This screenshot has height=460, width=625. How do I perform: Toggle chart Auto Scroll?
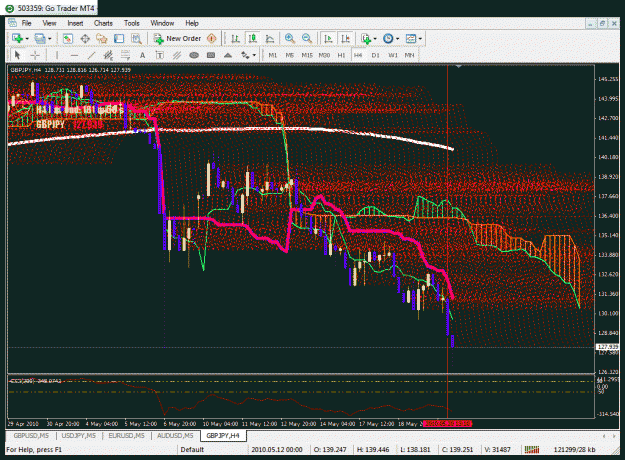328,39
